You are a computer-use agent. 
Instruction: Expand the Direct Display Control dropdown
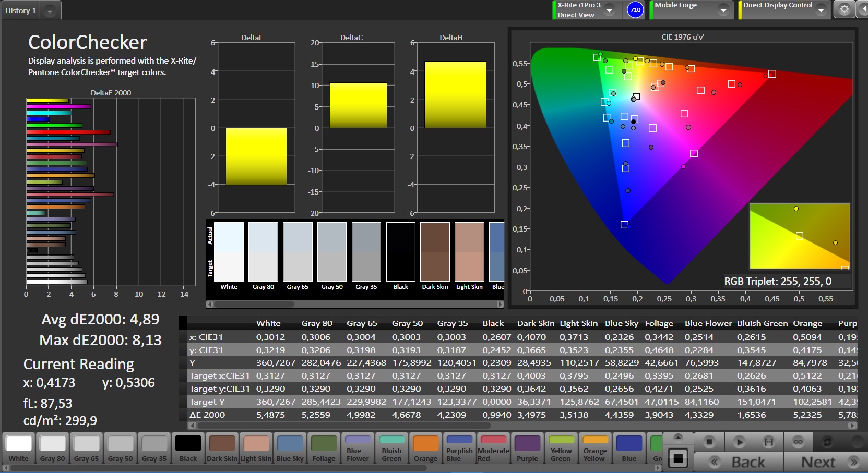pyautogui.click(x=821, y=10)
